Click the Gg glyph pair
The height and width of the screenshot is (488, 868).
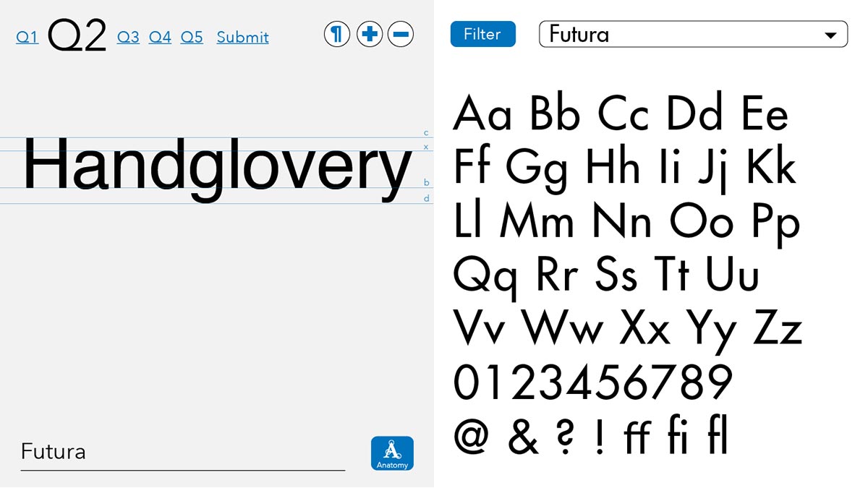(x=538, y=171)
